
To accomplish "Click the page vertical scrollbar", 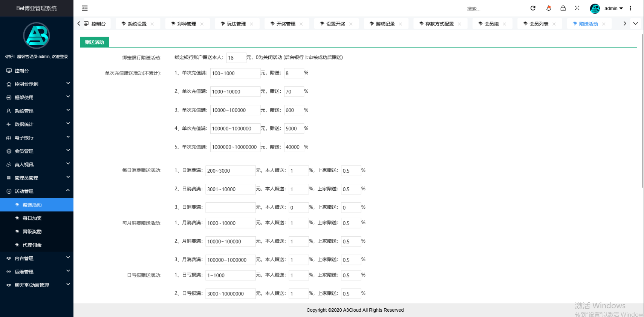I will pyautogui.click(x=642, y=110).
